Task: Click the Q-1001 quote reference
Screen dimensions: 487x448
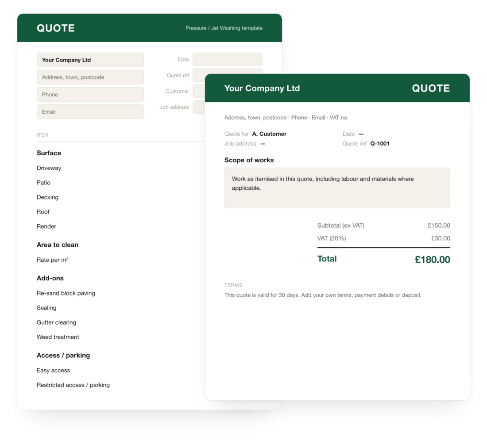Action: point(379,143)
